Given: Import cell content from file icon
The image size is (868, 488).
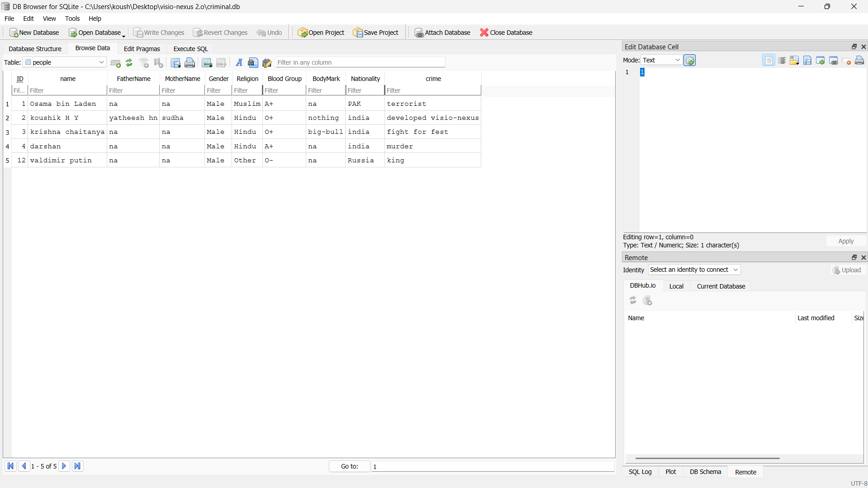Looking at the screenshot, I should click(794, 61).
